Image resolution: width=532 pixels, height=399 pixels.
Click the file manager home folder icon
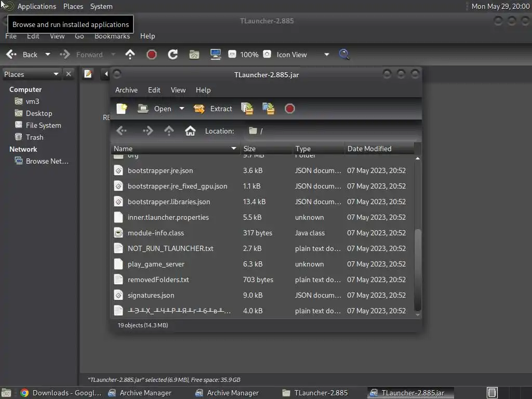[194, 54]
